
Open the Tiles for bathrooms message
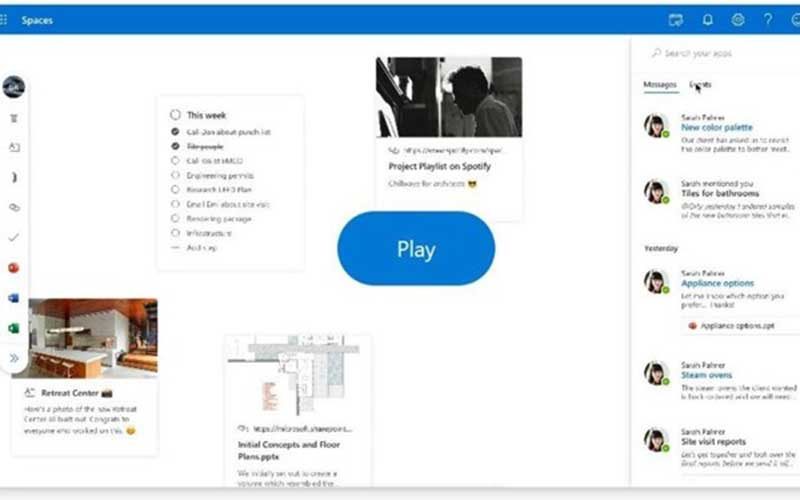coord(720,194)
